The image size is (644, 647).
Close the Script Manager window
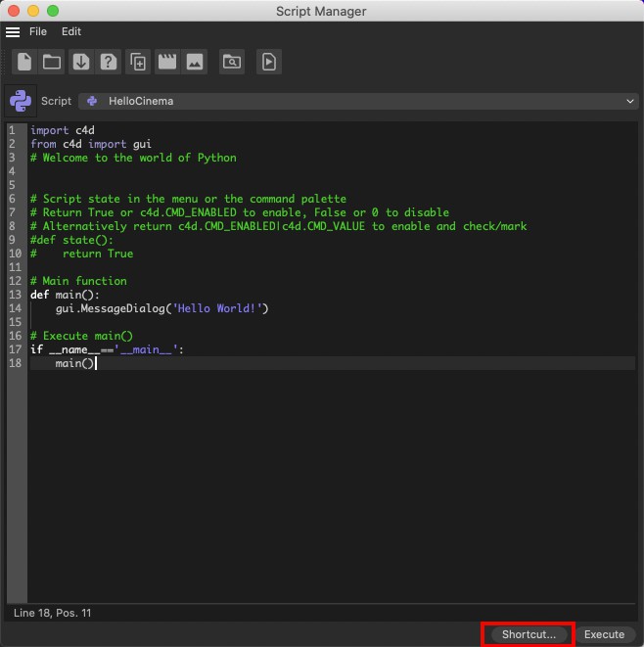14,11
